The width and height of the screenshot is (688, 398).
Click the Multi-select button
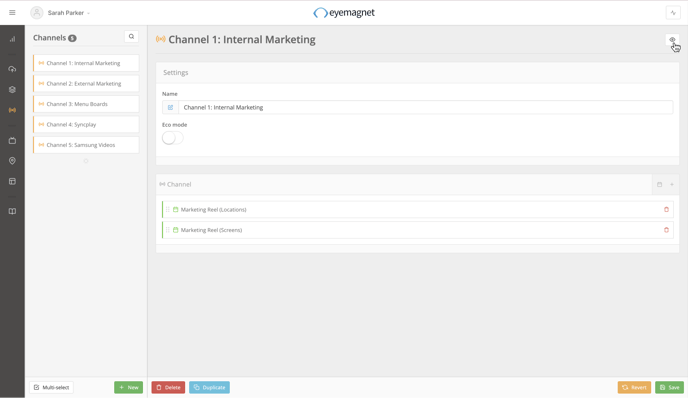pos(51,387)
